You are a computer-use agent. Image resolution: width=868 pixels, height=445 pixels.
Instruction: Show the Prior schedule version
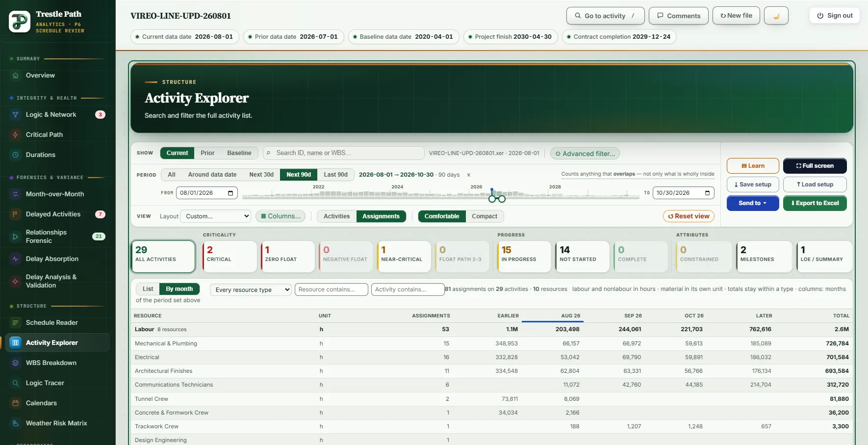click(207, 153)
